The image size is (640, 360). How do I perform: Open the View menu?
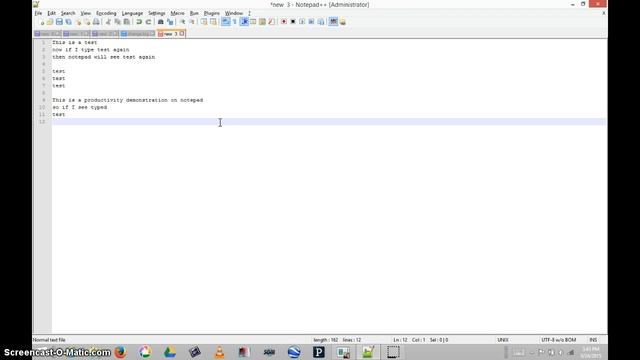(86, 13)
